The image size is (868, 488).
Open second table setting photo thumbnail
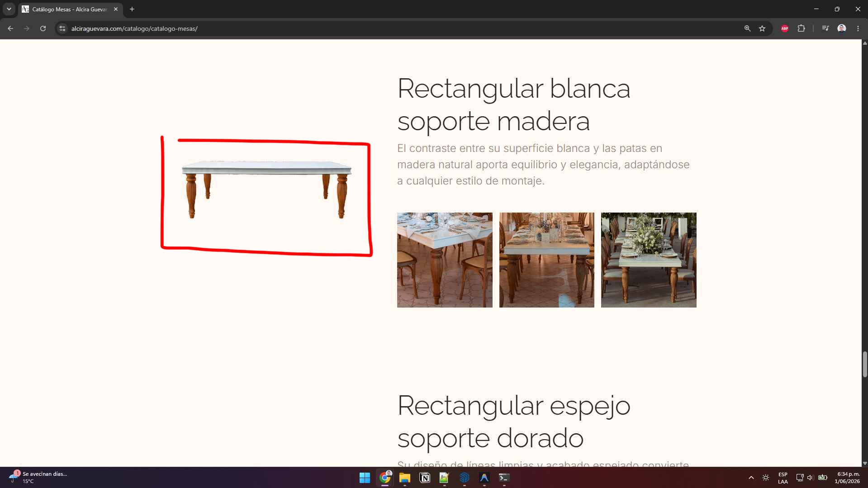click(x=547, y=260)
